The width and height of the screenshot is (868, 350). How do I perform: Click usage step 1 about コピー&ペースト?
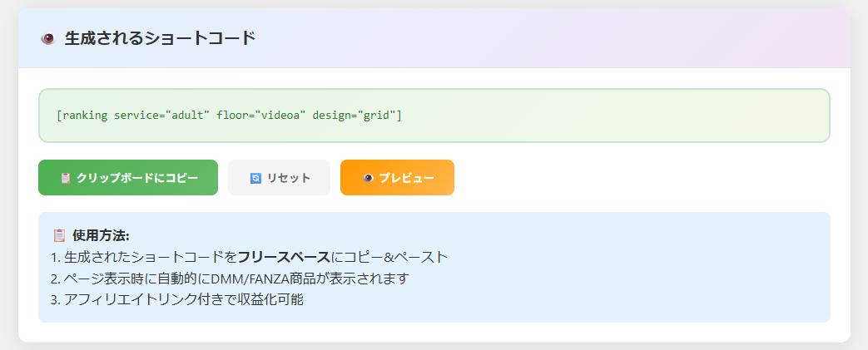coord(249,257)
